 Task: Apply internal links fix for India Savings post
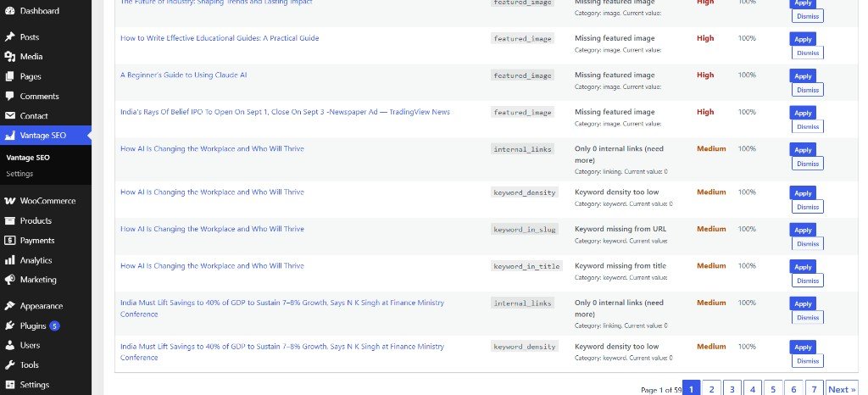click(x=803, y=303)
